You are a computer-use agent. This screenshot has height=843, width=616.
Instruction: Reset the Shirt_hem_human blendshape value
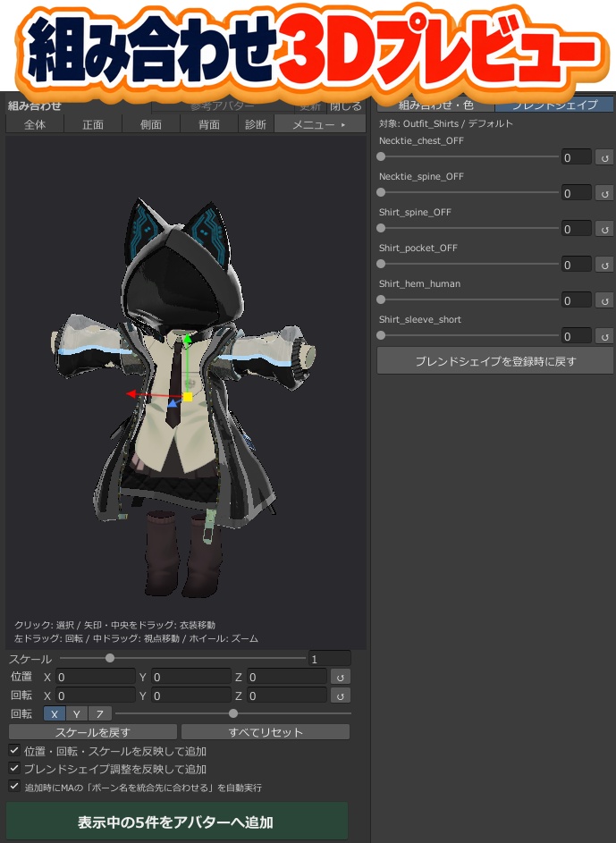(x=604, y=300)
